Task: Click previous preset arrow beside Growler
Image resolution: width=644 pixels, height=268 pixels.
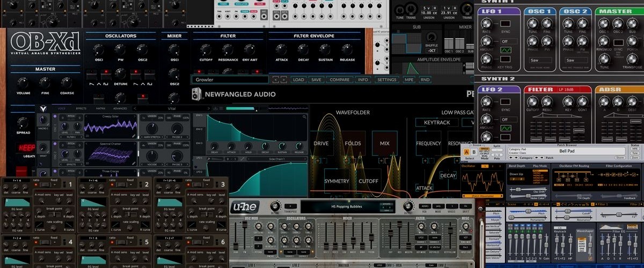Action: point(275,80)
